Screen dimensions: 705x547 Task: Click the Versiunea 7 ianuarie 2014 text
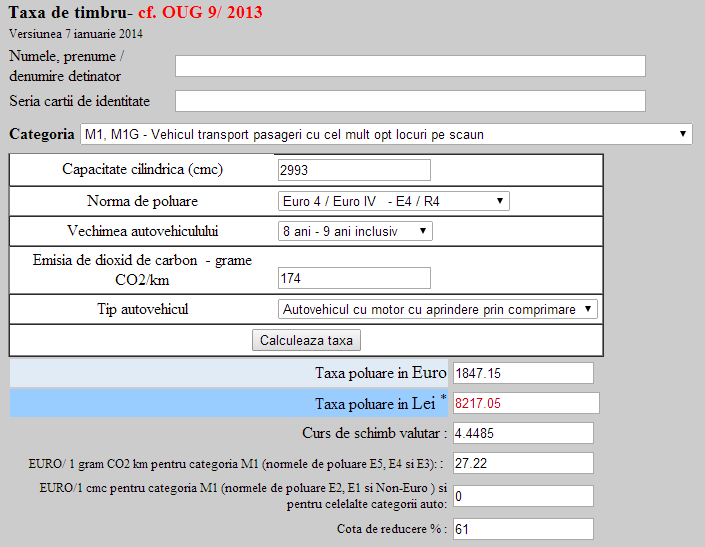(75, 33)
